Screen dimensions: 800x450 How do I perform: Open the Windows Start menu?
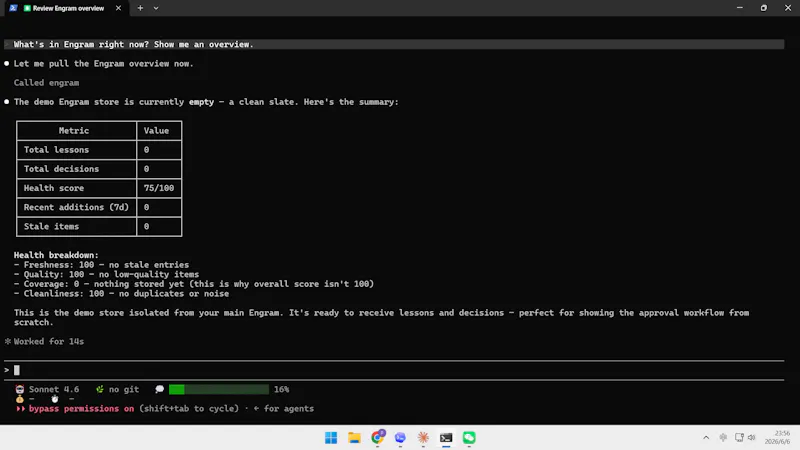(x=331, y=438)
